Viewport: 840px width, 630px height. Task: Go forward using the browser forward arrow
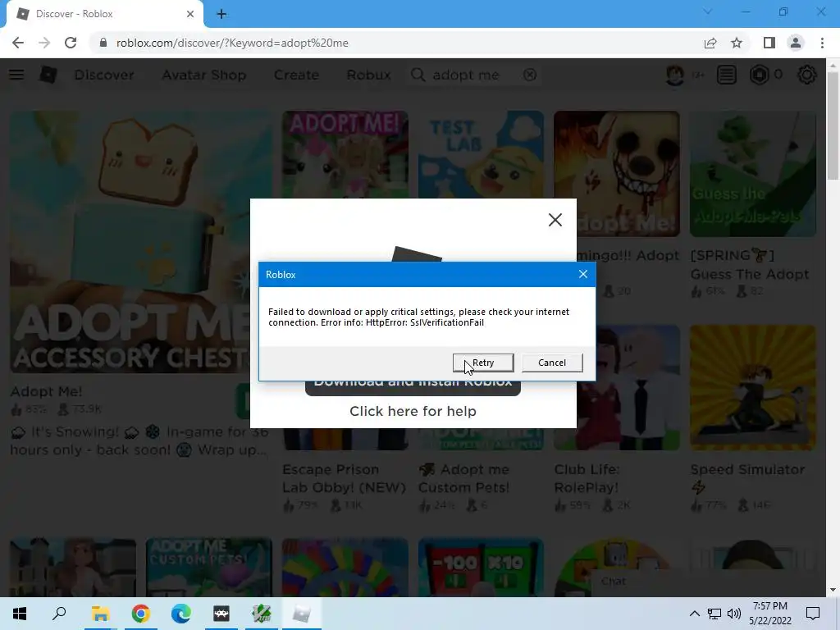(x=44, y=43)
